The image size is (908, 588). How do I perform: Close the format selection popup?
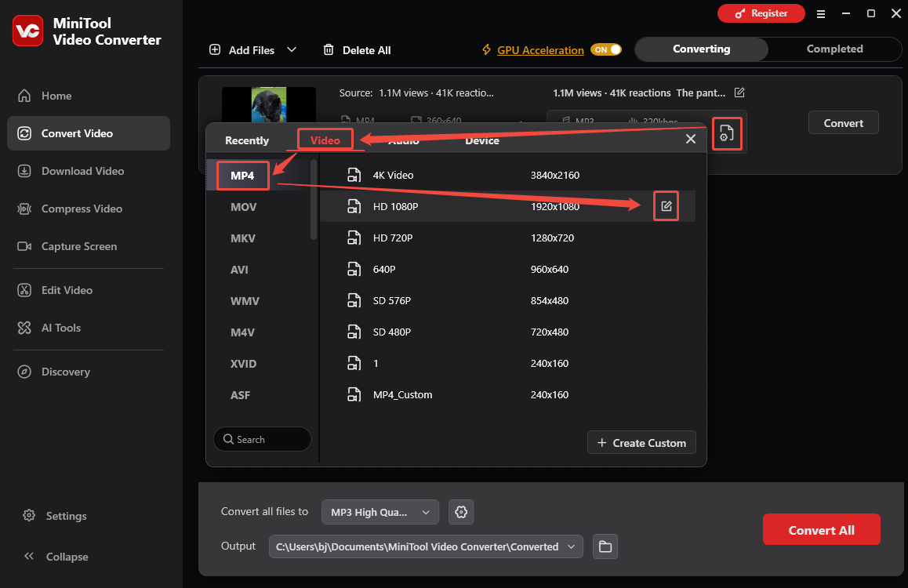(690, 139)
